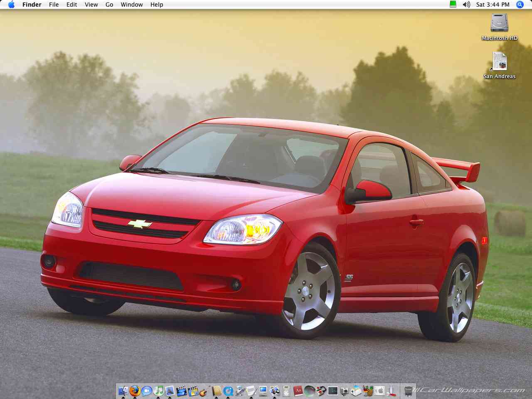Open the Edit menu
This screenshot has height=399, width=532.
click(71, 5)
